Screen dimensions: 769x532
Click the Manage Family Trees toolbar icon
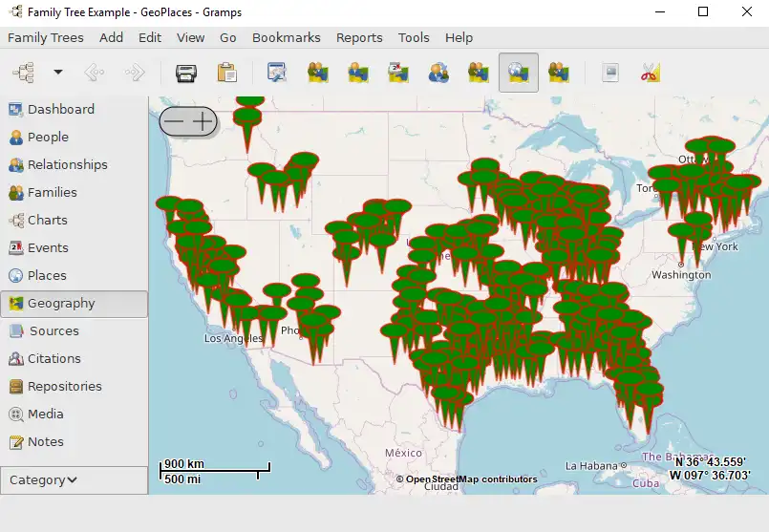coord(23,73)
